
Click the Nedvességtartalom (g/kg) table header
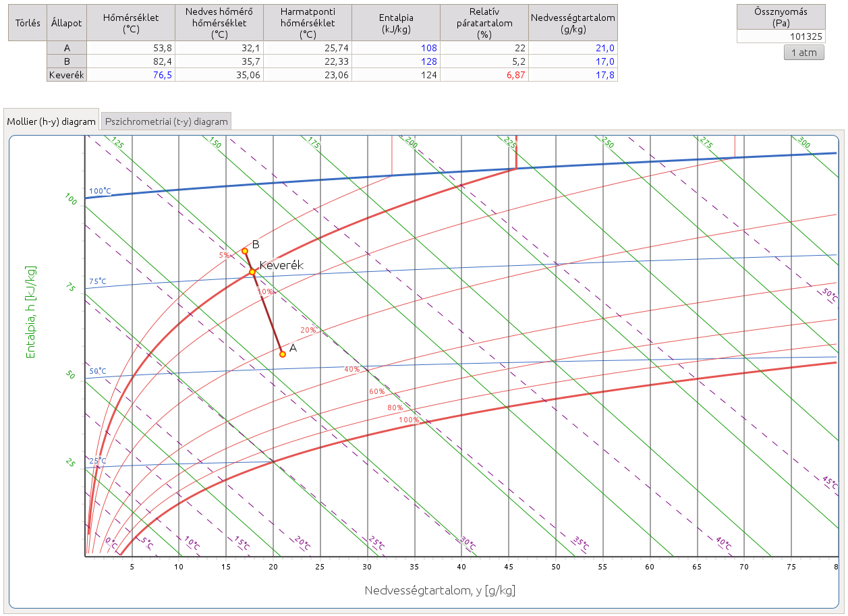[573, 23]
